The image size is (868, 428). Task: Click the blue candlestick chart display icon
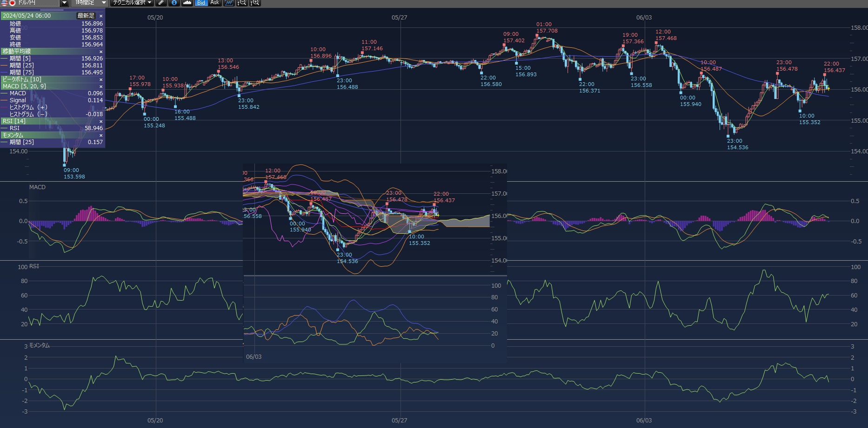pyautogui.click(x=228, y=3)
